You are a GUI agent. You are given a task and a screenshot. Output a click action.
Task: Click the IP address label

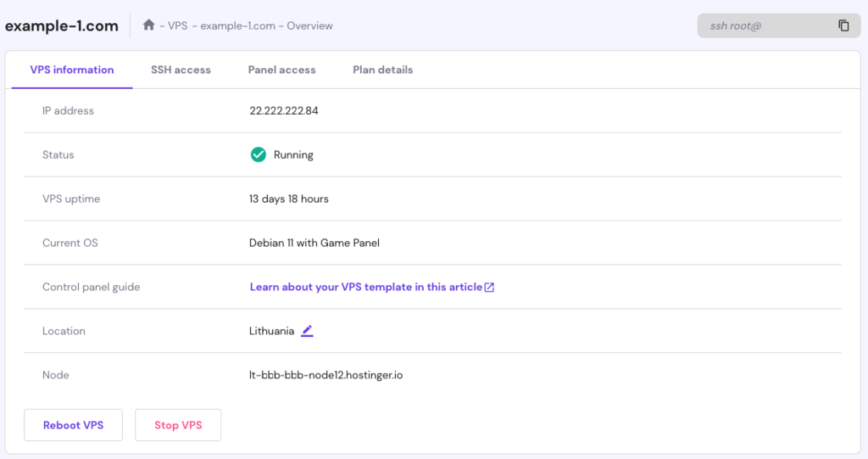tap(68, 111)
